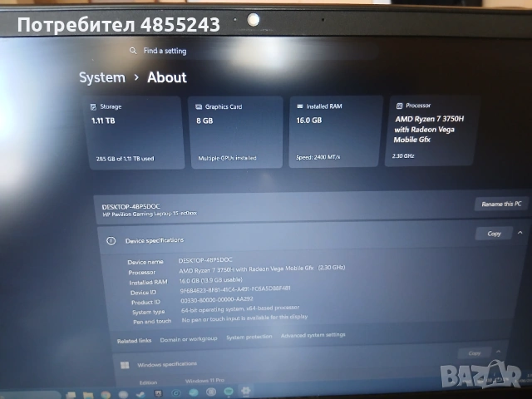Collapse the Windows specifications section
This screenshot has width=532, height=399.
499,352
